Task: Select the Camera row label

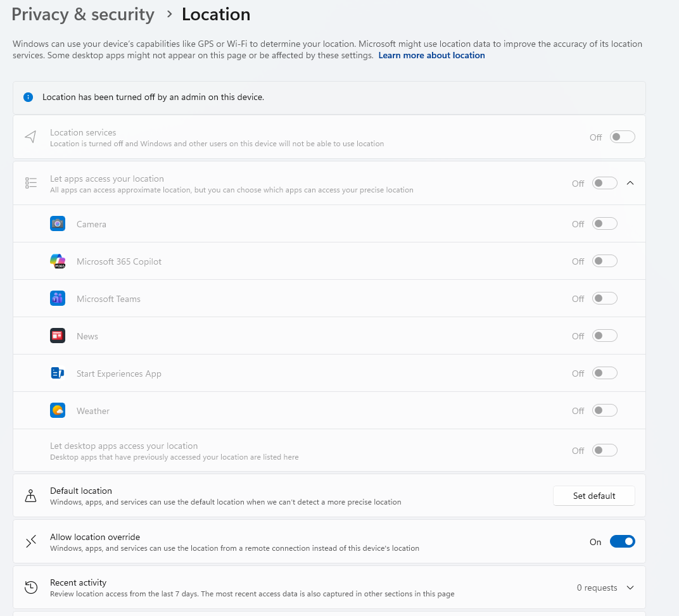Action: 91,224
